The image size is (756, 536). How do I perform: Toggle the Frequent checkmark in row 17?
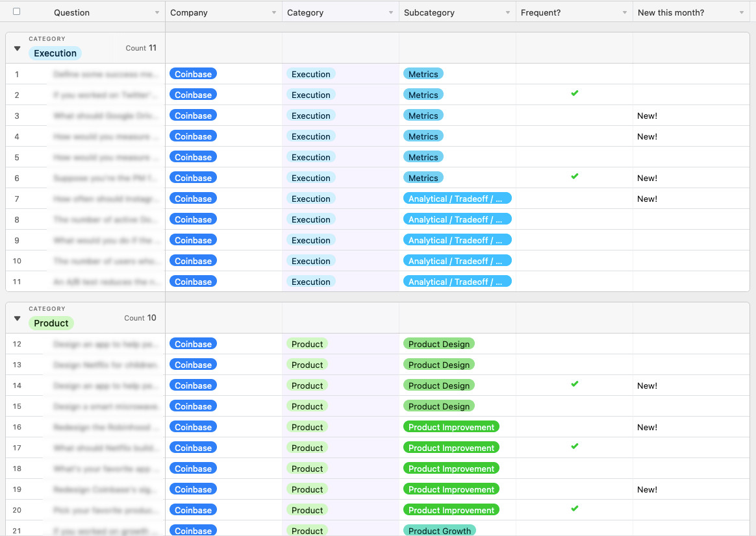coord(574,446)
